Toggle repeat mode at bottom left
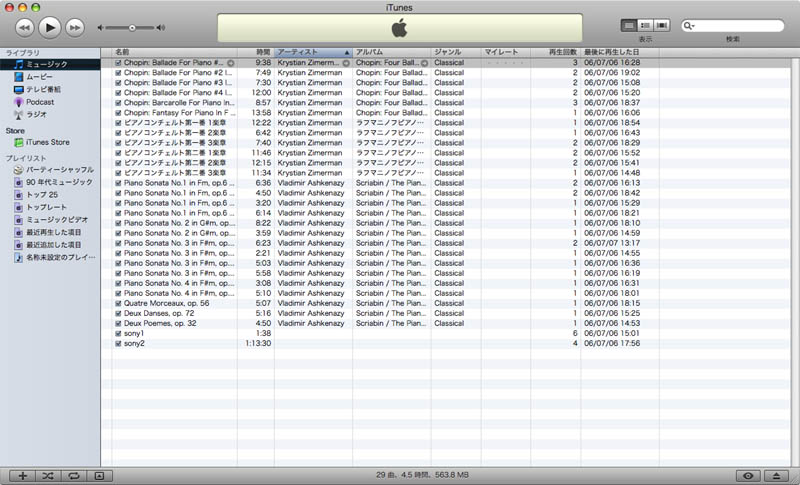The height and width of the screenshot is (485, 800). 74,475
